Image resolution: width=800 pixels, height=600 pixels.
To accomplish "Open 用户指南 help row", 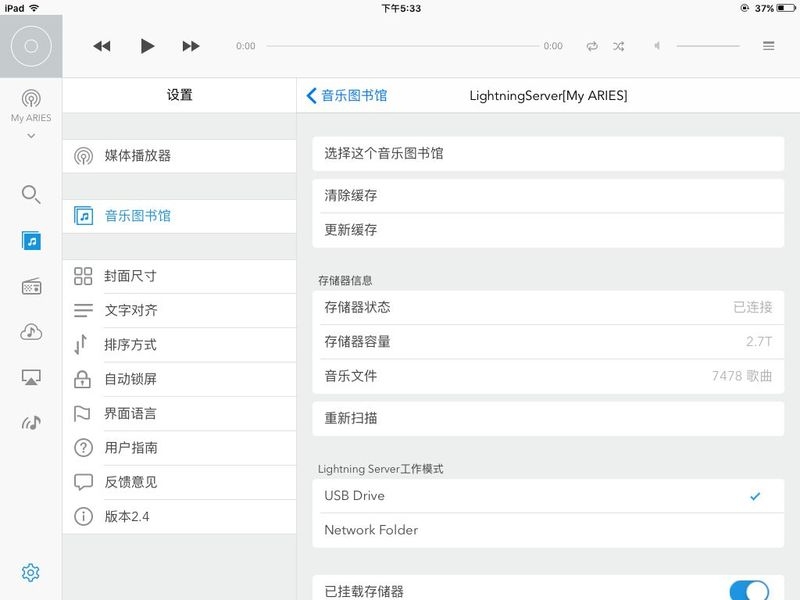I will [x=179, y=447].
